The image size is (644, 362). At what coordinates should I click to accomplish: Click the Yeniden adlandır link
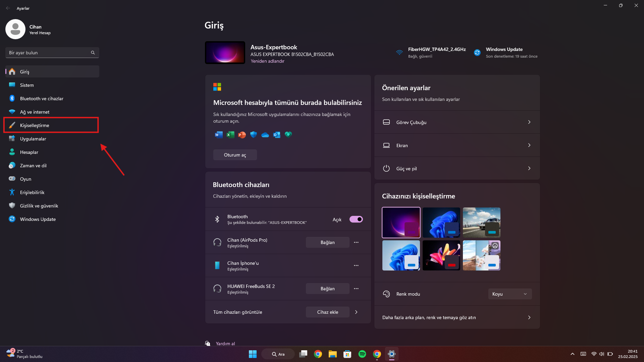point(267,61)
